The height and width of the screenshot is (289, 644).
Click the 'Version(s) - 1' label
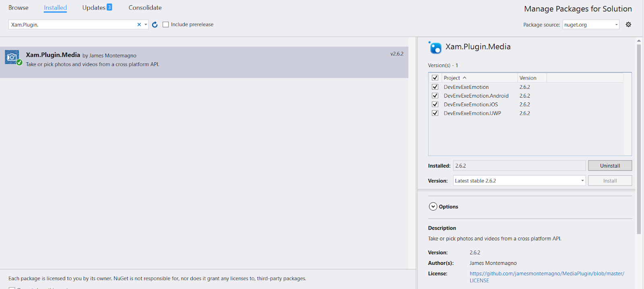[443, 65]
